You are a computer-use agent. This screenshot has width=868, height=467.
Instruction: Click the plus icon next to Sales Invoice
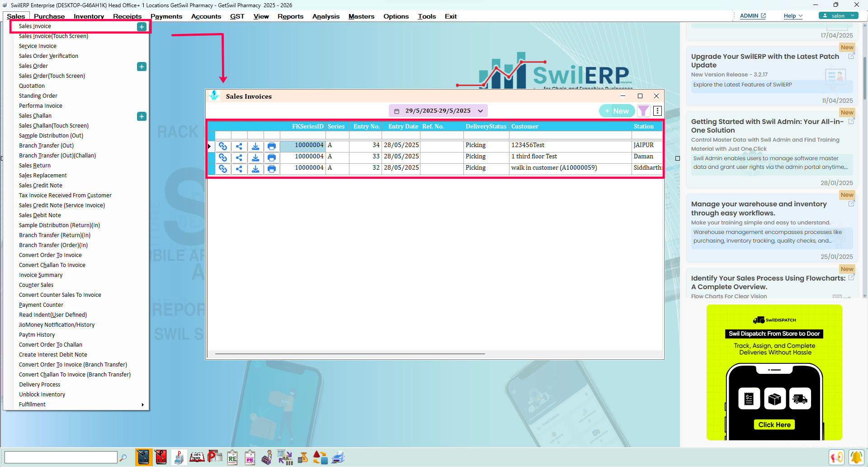point(142,27)
